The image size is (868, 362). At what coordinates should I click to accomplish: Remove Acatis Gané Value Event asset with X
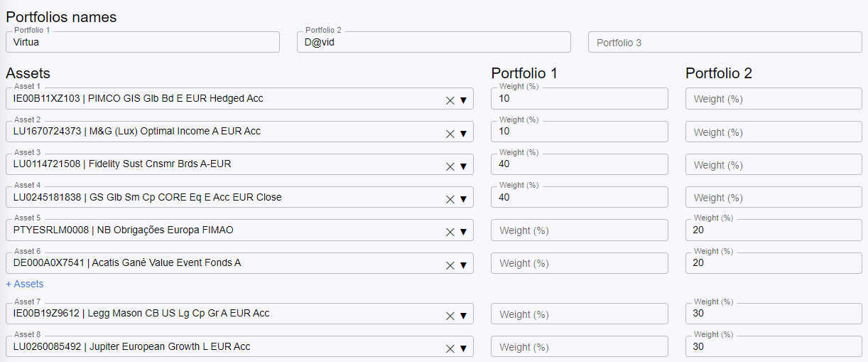tap(450, 265)
